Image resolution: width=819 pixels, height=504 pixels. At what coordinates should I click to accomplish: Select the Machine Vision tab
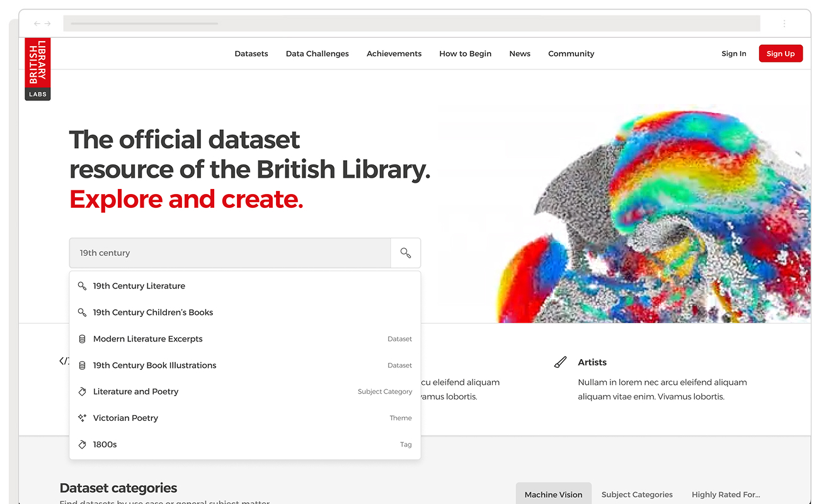[553, 495]
